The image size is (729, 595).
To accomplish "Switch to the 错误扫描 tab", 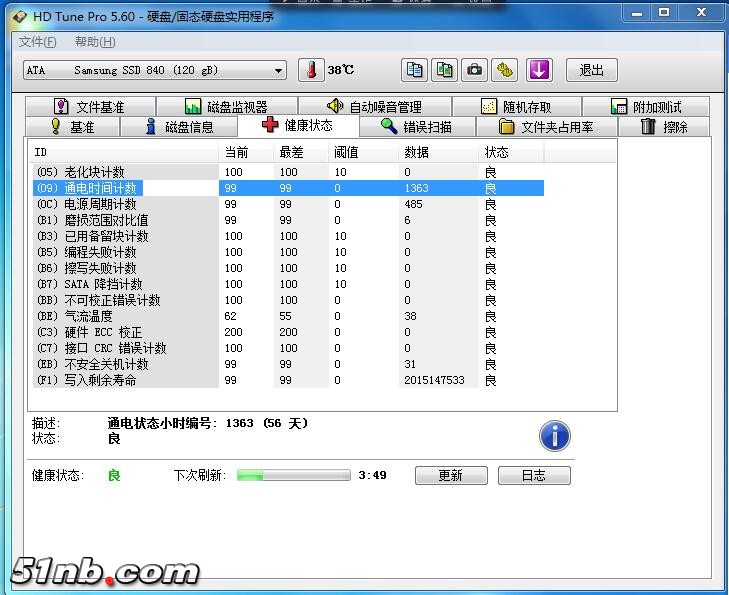I will click(416, 127).
